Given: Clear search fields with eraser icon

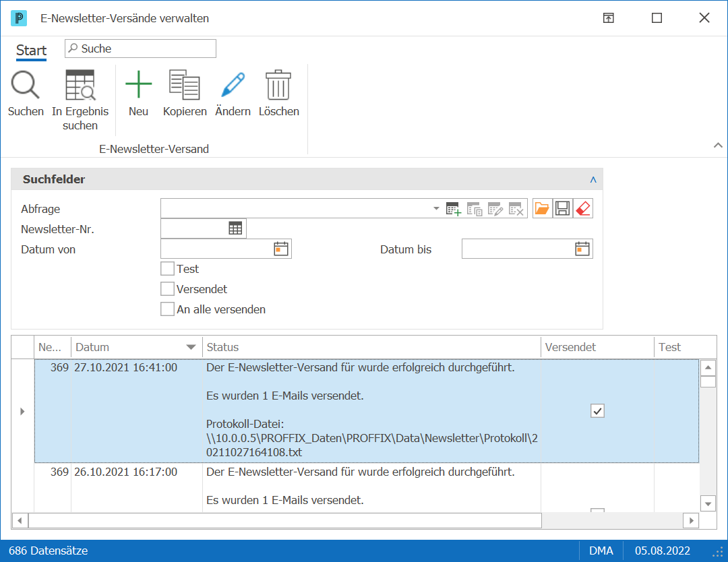Looking at the screenshot, I should click(582, 208).
